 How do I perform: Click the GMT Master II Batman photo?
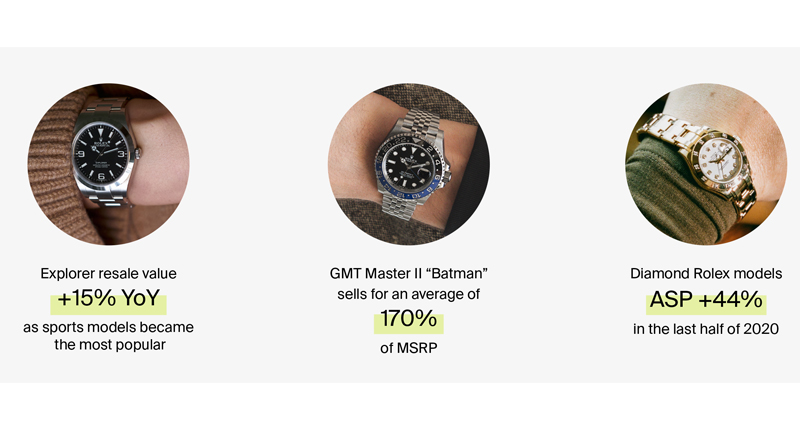pyautogui.click(x=408, y=164)
